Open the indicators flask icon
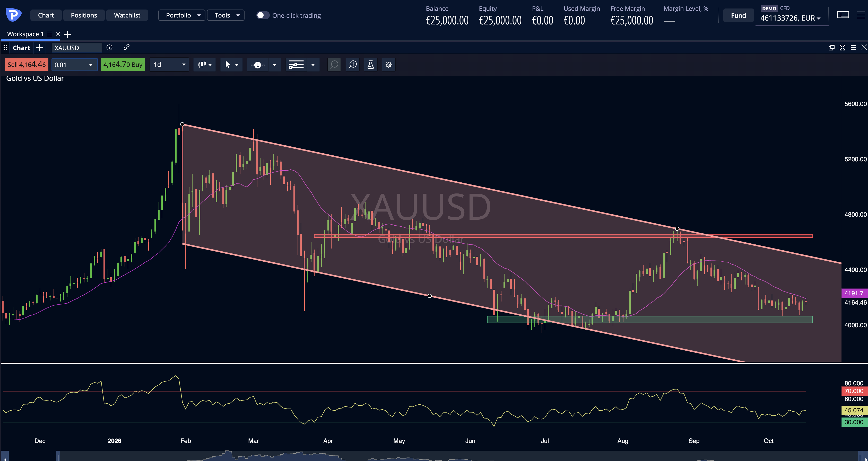This screenshot has width=868, height=461. tap(370, 65)
